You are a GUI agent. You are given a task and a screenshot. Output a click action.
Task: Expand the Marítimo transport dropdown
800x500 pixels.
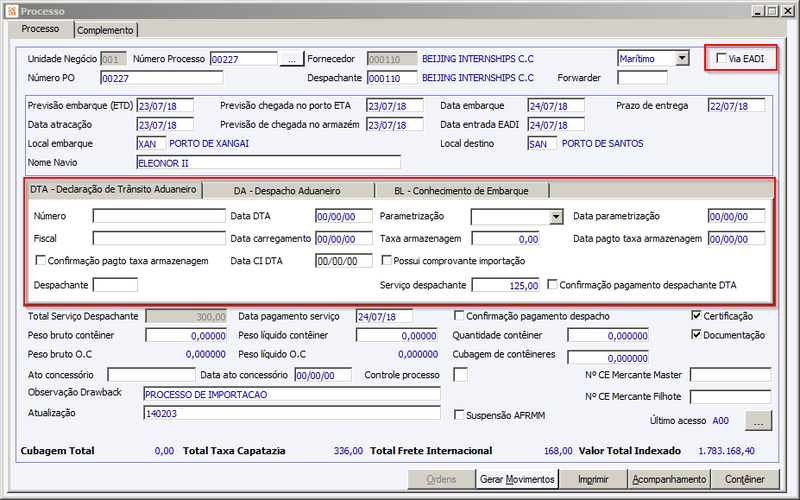(682, 58)
